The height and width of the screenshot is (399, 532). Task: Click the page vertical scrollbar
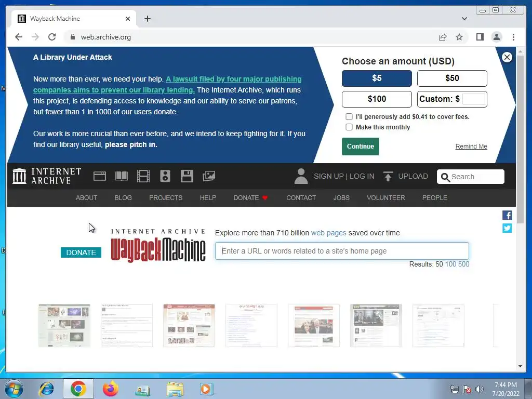520,139
